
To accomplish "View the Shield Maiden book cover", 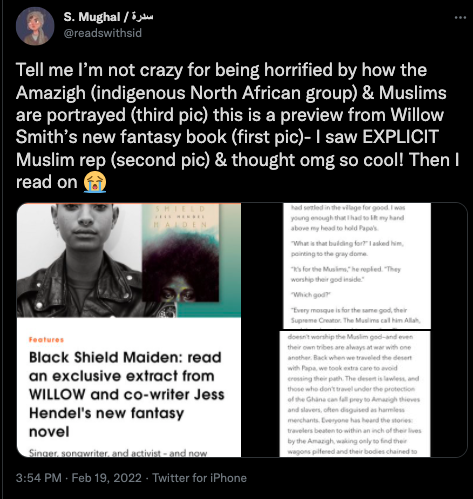I will (181, 253).
